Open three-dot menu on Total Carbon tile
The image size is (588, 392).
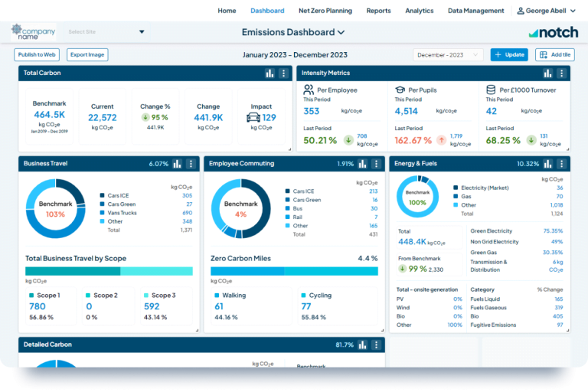[x=283, y=73]
